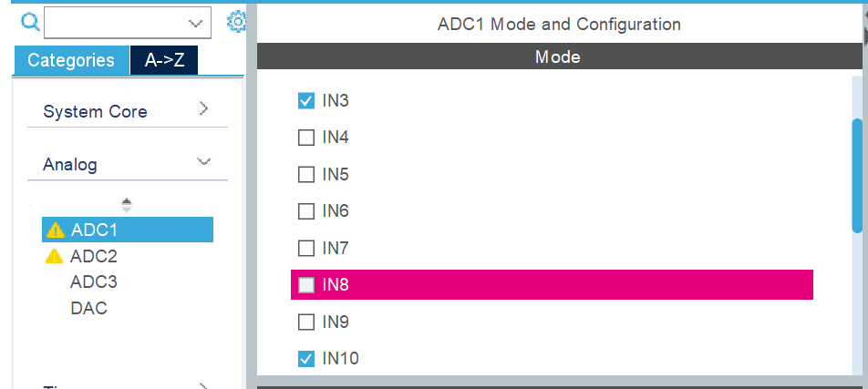
Task: Switch to the A->Z tab
Action: (x=164, y=60)
